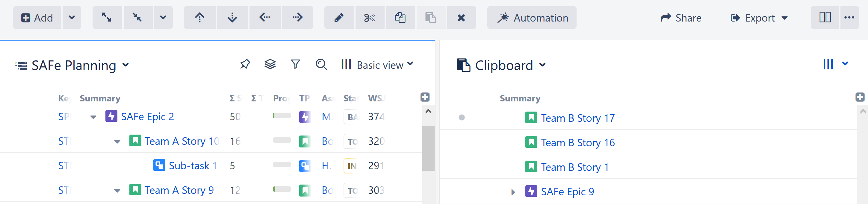Edit the selected item with the pencil icon
This screenshot has height=204, width=868.
point(339,18)
